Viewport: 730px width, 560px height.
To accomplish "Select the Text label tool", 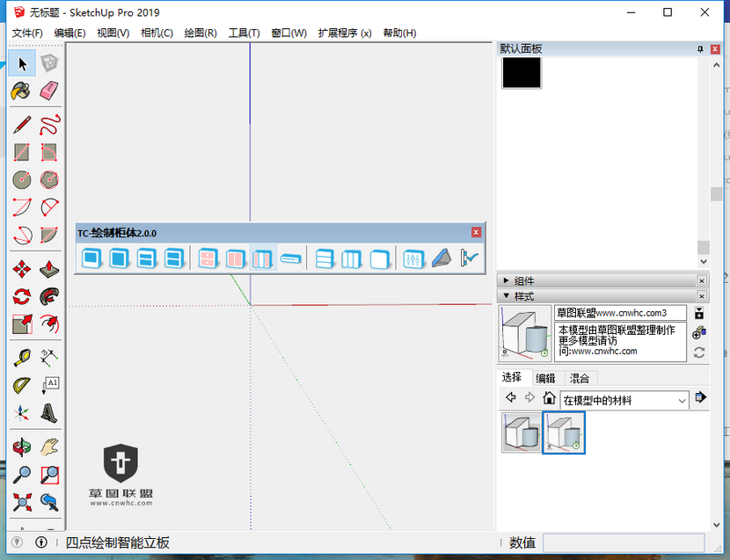I will point(49,385).
